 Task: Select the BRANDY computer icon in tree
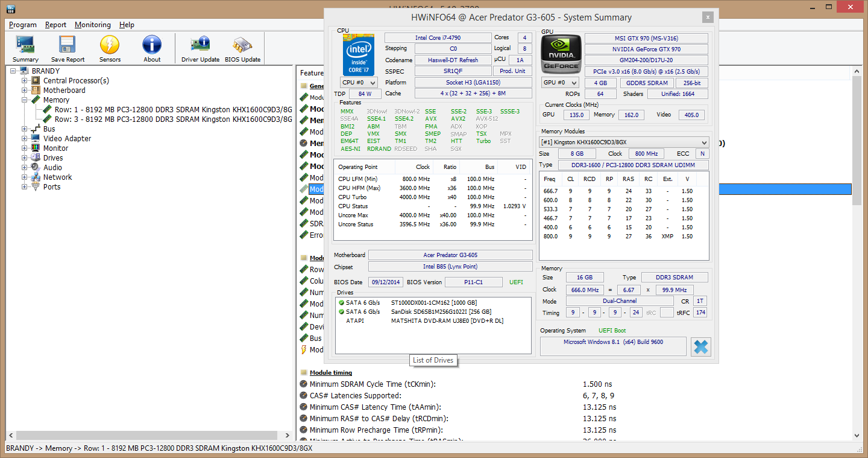pyautogui.click(x=25, y=71)
